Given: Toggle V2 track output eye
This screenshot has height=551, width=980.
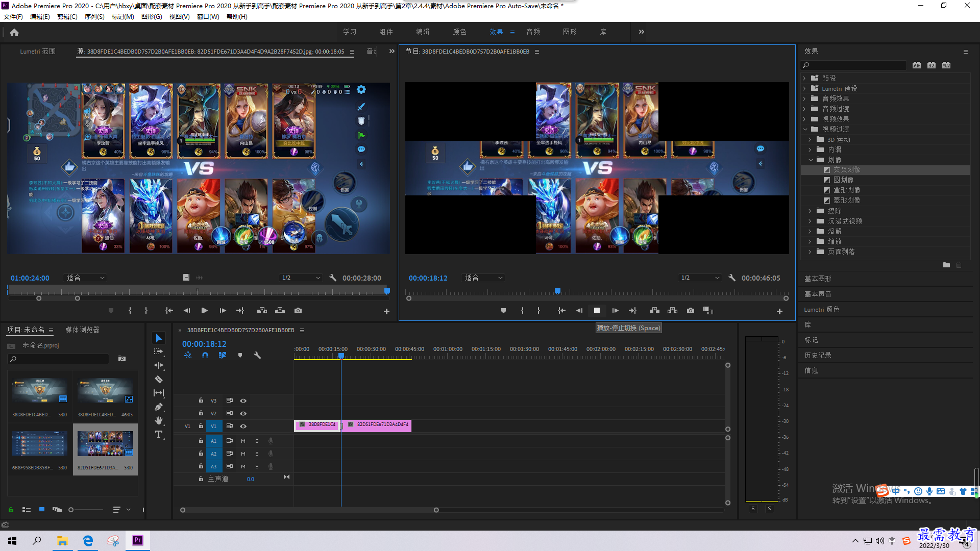Looking at the screenshot, I should pos(243,413).
